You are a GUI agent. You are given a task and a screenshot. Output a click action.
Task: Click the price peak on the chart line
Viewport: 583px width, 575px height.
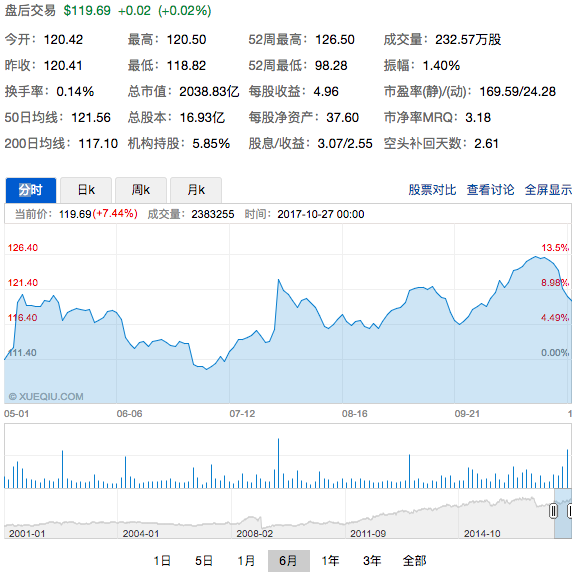pyautogui.click(x=535, y=256)
